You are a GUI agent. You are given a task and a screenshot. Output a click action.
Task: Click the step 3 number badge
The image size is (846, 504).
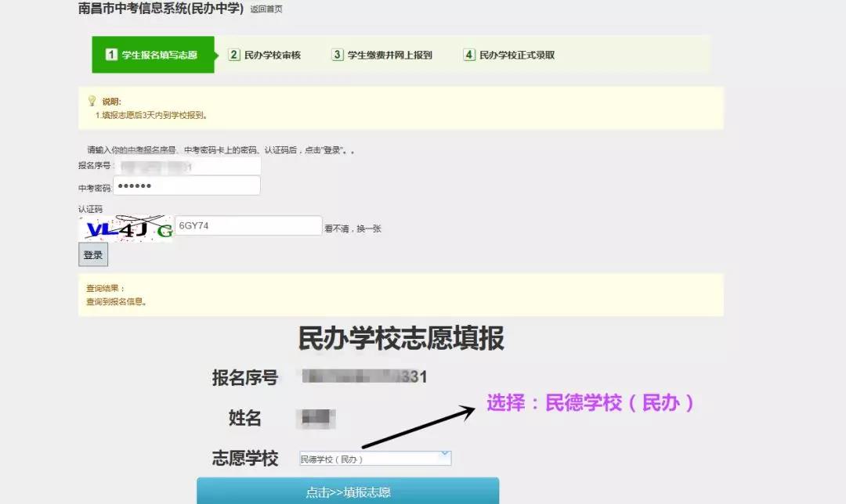point(338,55)
